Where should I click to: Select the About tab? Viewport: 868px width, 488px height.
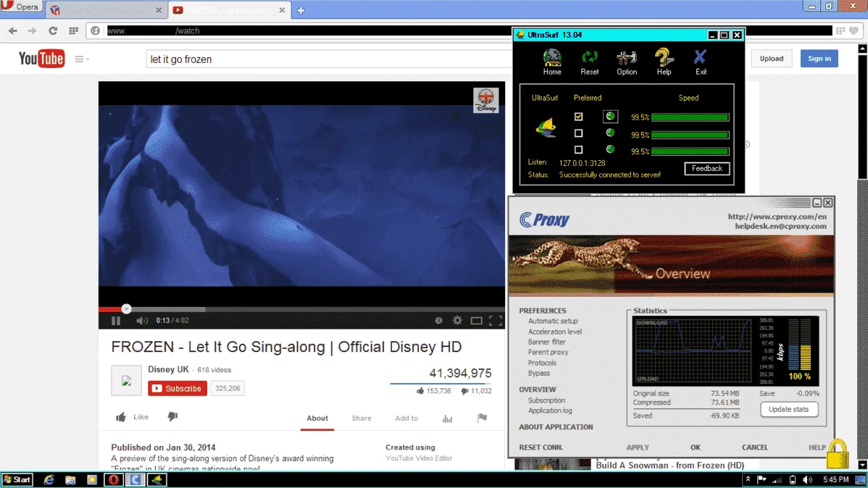coord(317,418)
